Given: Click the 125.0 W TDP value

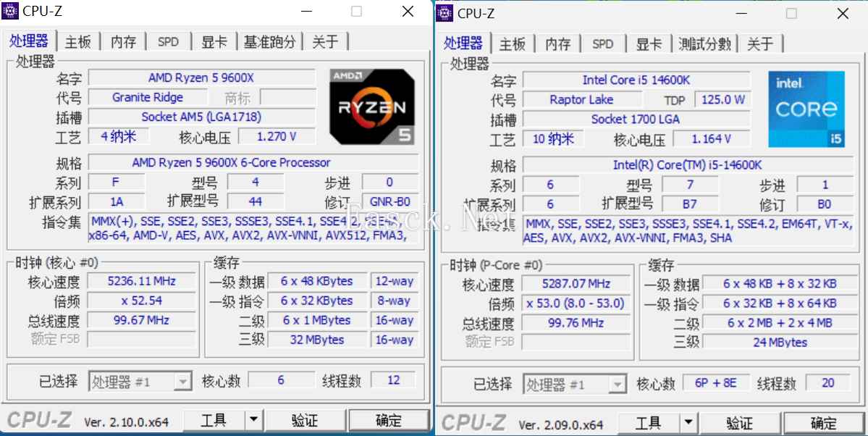Looking at the screenshot, I should click(722, 100).
